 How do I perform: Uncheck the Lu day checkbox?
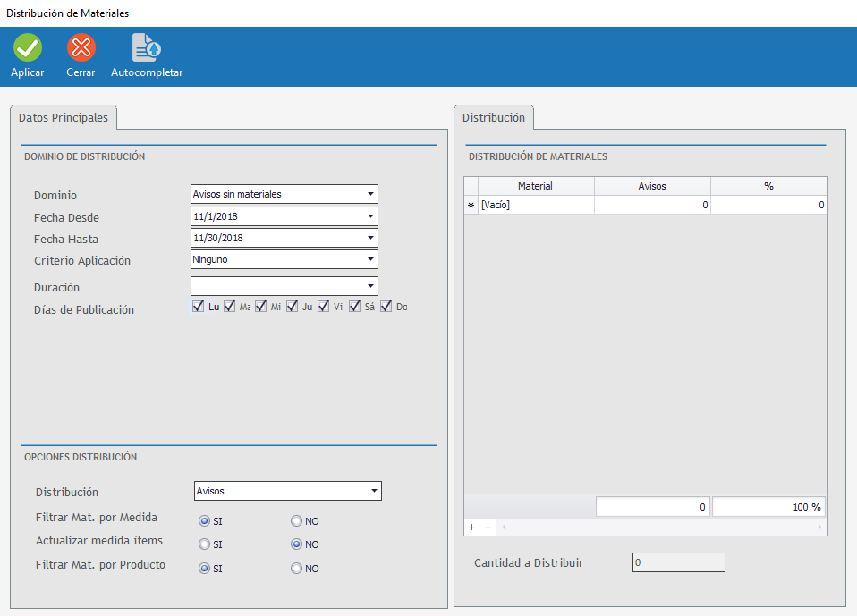coord(199,307)
